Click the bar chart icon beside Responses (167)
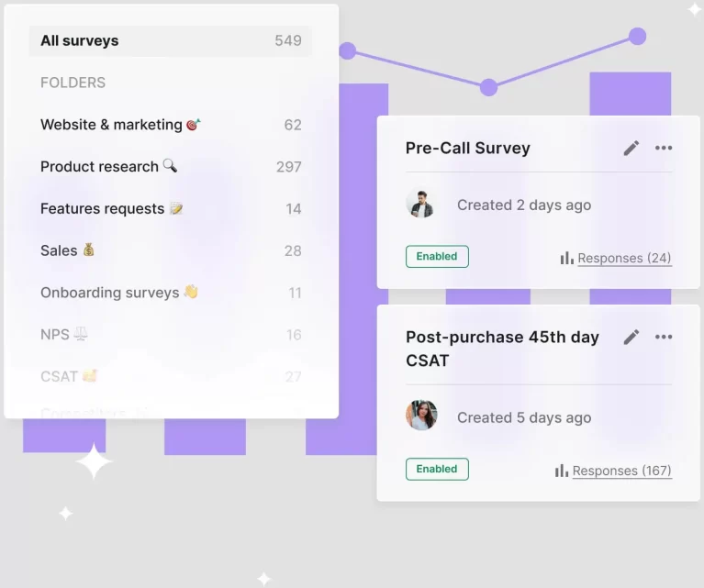 [x=561, y=471]
